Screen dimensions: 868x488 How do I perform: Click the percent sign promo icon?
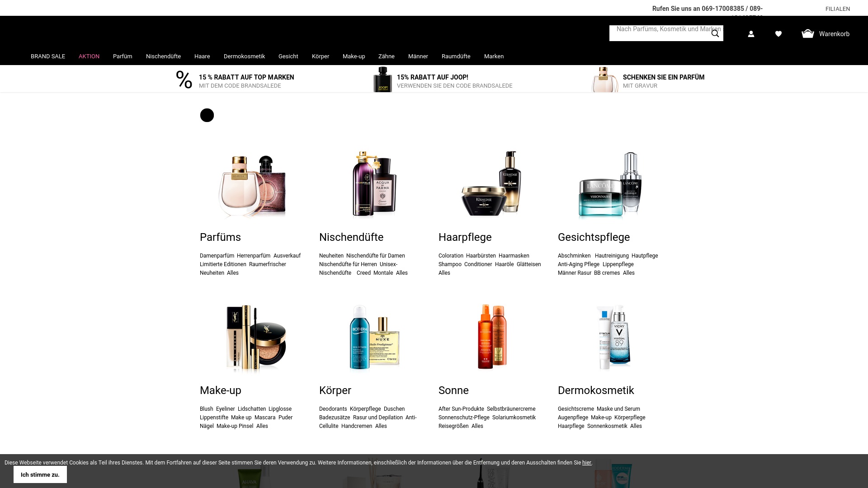(184, 80)
